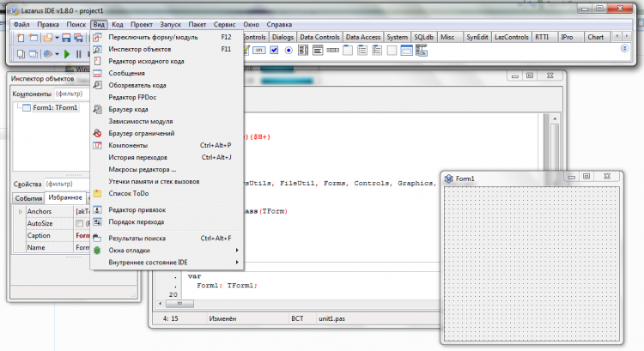The width and height of the screenshot is (644, 351).
Task: Click the icon next to Список ToDo
Action: (x=98, y=194)
